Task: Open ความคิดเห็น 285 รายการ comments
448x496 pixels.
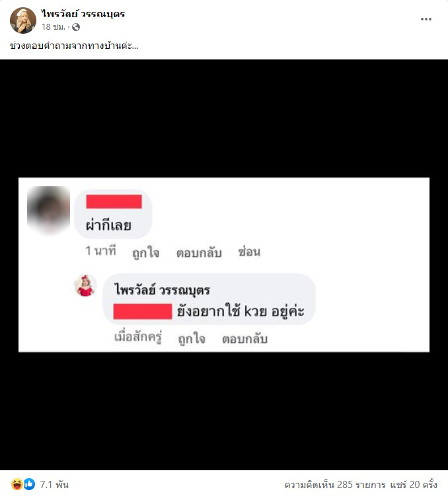Action: click(335, 485)
